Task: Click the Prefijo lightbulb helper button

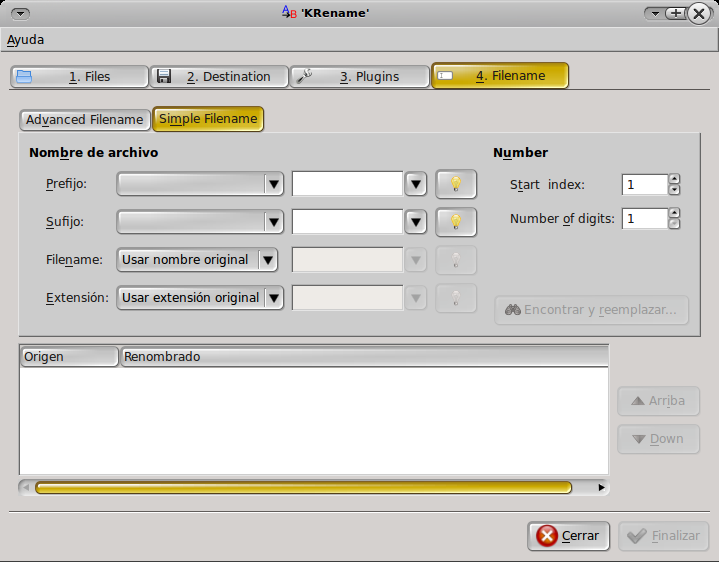Action: point(456,184)
